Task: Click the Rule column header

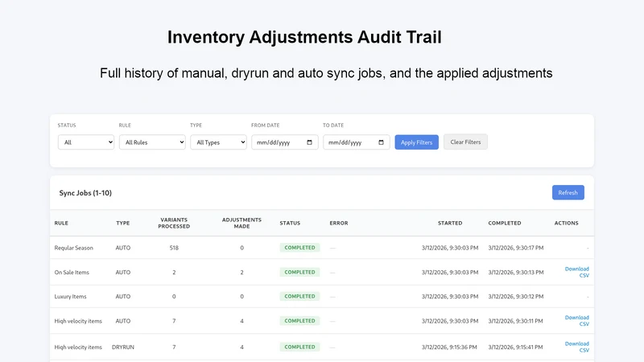Action: pos(61,224)
